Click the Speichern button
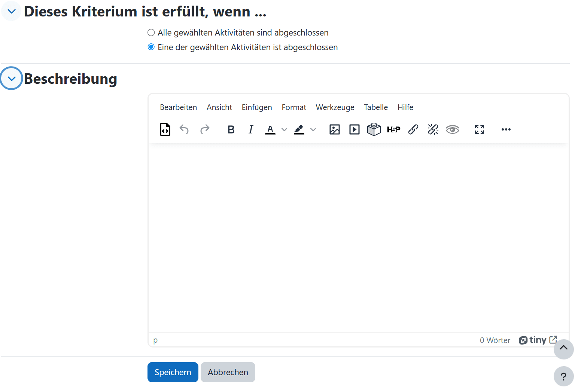Screen dimensions: 575x392 point(173,372)
